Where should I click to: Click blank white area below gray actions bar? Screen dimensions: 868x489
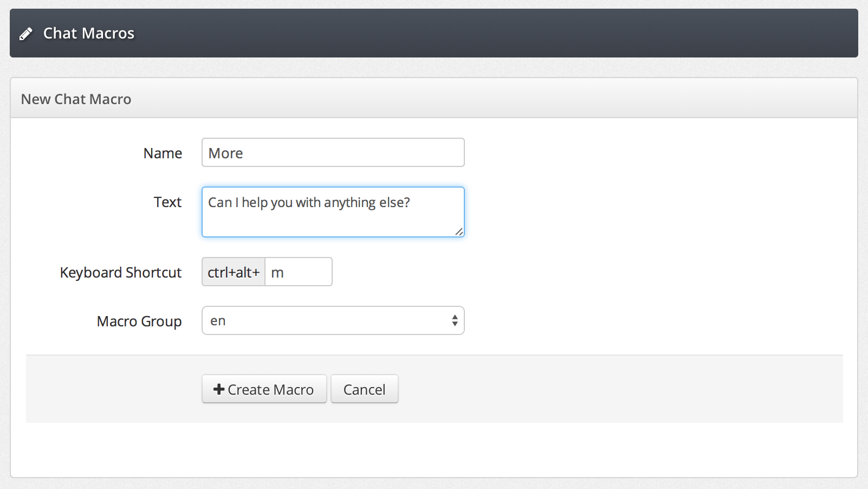[x=433, y=450]
